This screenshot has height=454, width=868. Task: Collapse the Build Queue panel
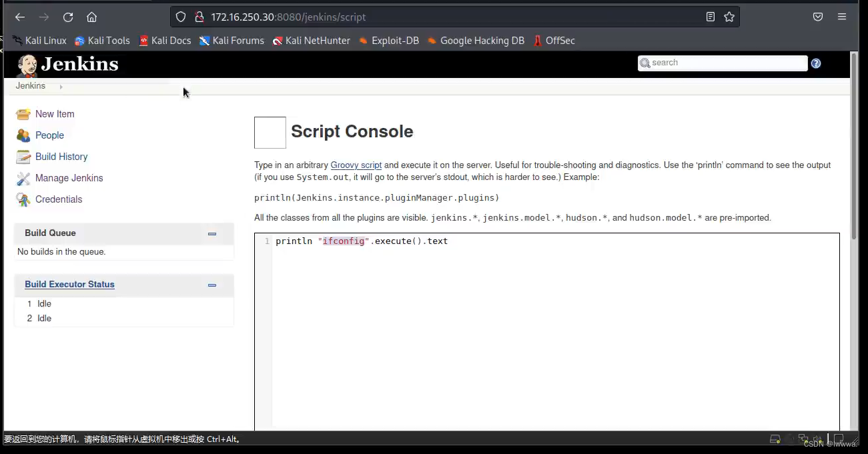212,233
